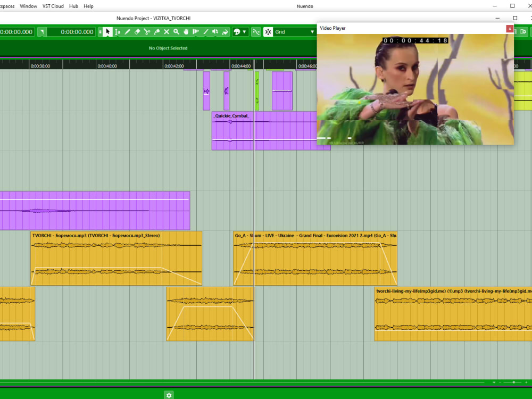The height and width of the screenshot is (399, 532).
Task: Expand the color palette dropdown arrow
Action: click(x=244, y=32)
